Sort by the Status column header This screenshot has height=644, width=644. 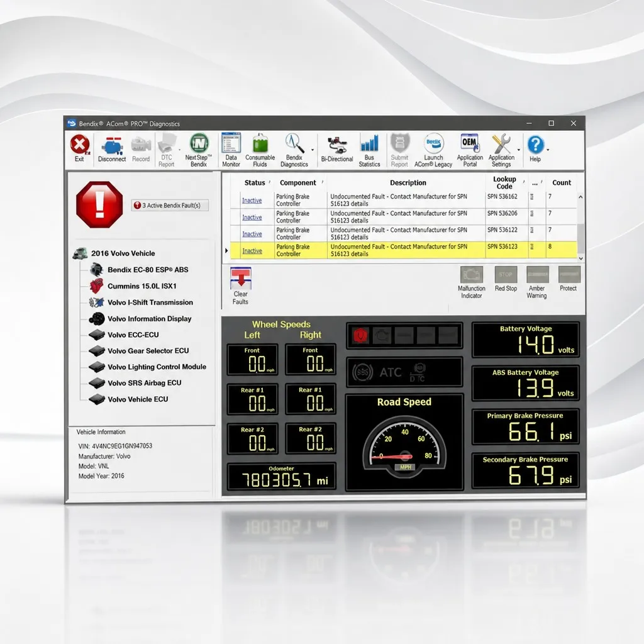[255, 183]
